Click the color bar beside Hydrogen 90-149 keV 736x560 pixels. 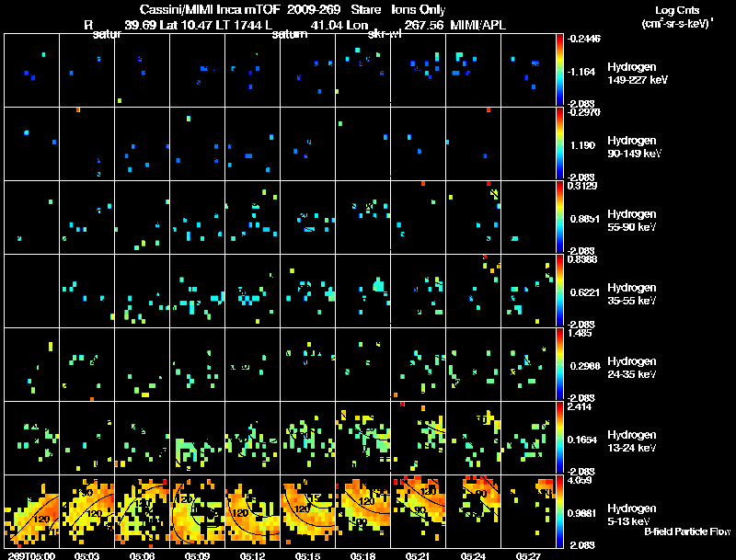click(559, 143)
